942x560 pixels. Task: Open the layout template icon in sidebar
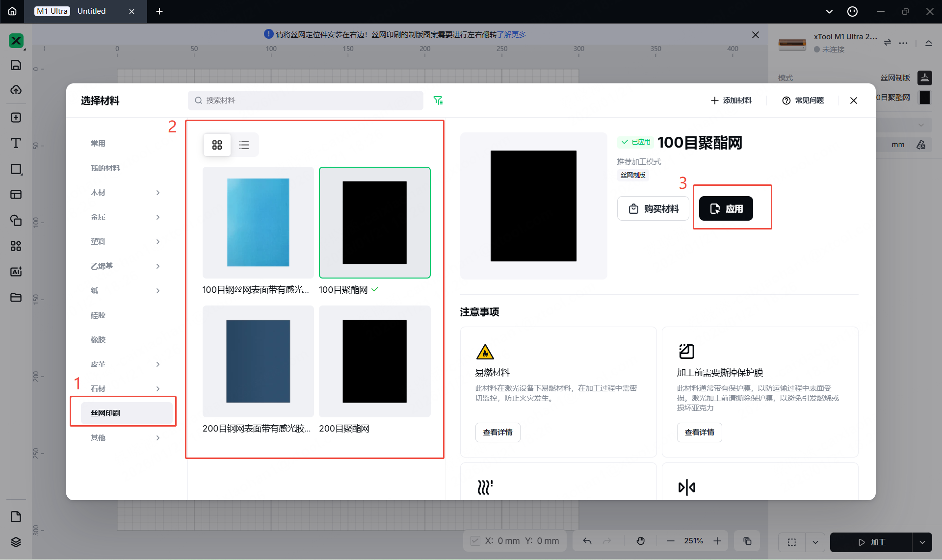[16, 195]
